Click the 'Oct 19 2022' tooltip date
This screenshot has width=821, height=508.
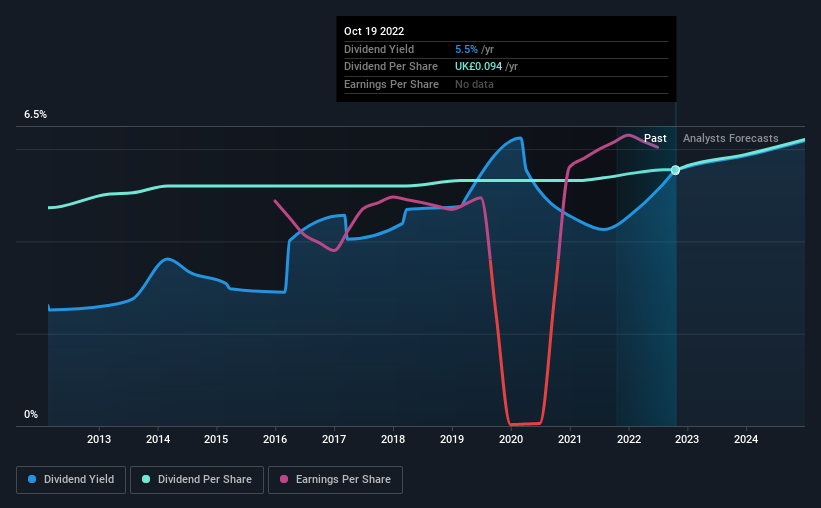click(374, 31)
